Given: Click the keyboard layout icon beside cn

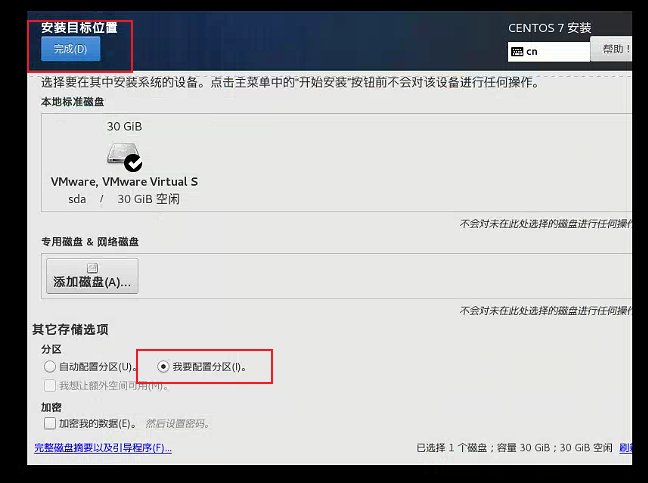Looking at the screenshot, I should (517, 52).
